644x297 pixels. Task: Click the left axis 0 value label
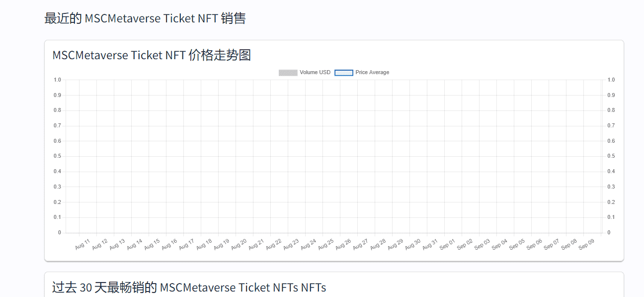pyautogui.click(x=59, y=232)
